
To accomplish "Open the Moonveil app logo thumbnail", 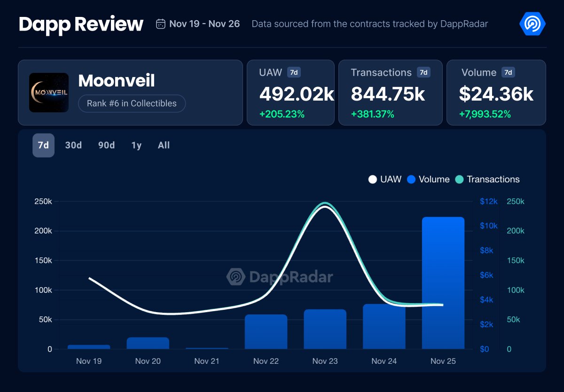I will click(x=49, y=93).
